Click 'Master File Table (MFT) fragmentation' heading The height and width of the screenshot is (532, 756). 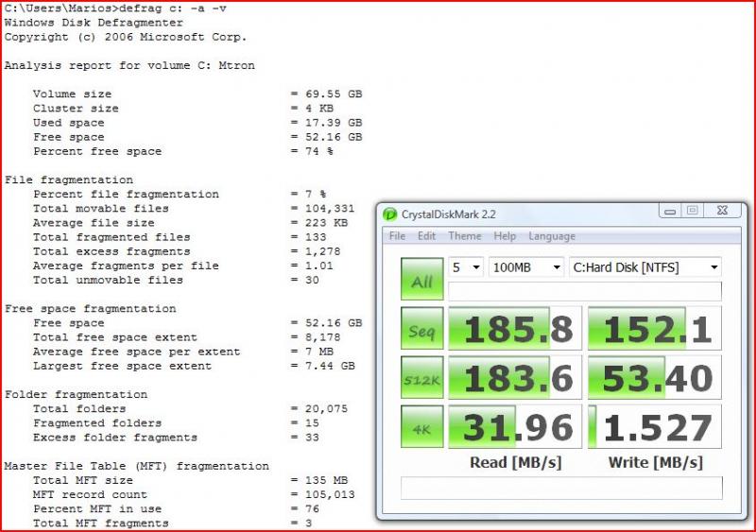click(x=136, y=466)
